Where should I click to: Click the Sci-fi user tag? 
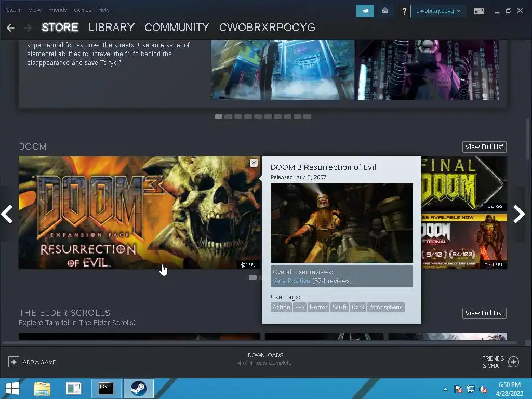click(x=339, y=308)
